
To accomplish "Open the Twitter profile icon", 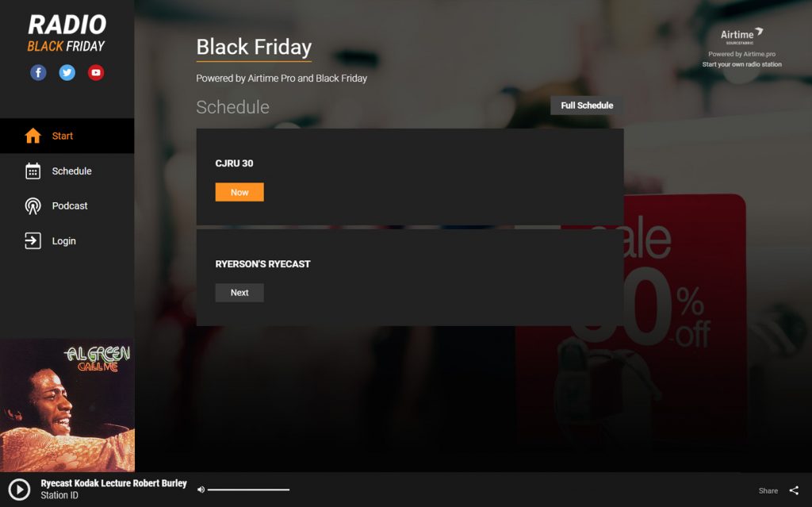I will point(67,72).
